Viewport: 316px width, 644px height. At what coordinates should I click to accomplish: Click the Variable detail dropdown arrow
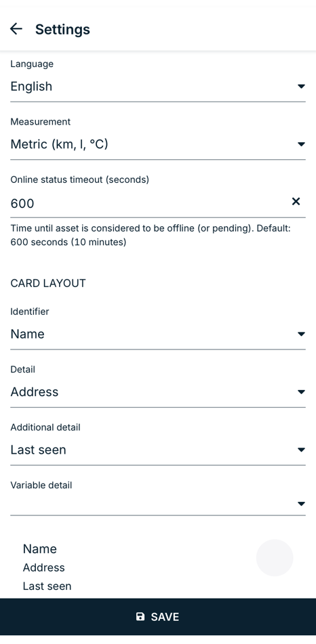click(x=301, y=504)
